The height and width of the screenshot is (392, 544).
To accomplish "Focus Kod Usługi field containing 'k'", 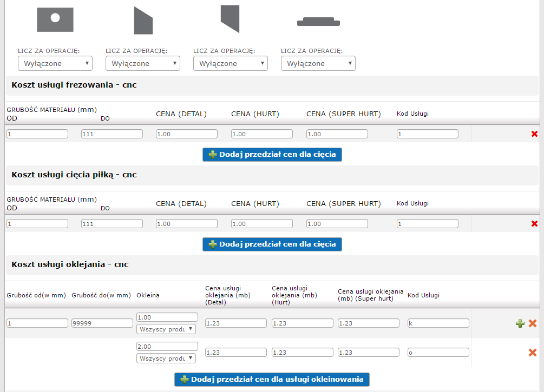I will point(438,323).
